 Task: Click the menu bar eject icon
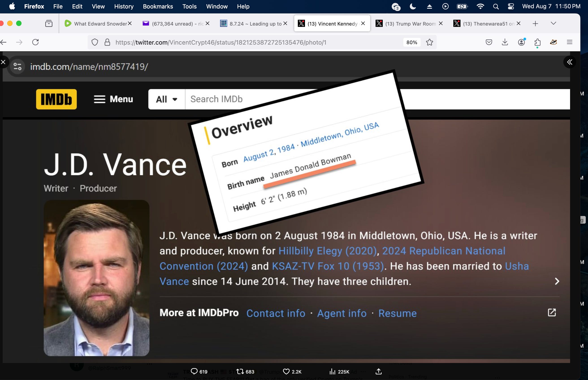(x=429, y=7)
